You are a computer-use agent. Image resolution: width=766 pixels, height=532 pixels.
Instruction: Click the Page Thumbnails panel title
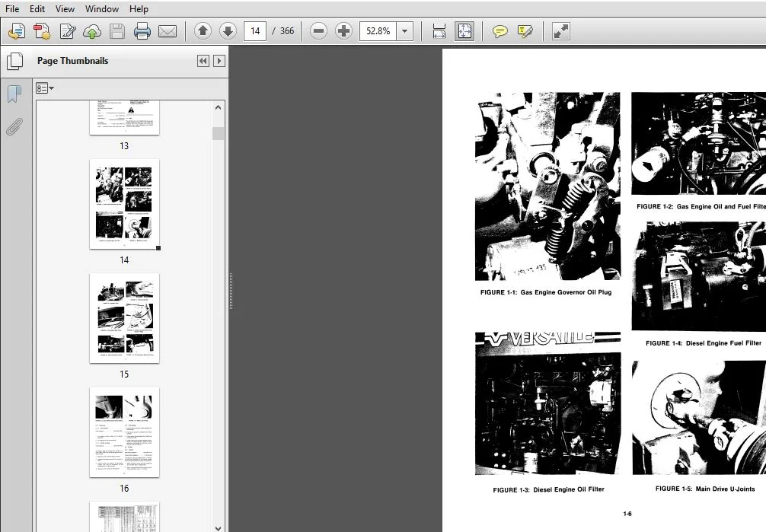pos(73,61)
